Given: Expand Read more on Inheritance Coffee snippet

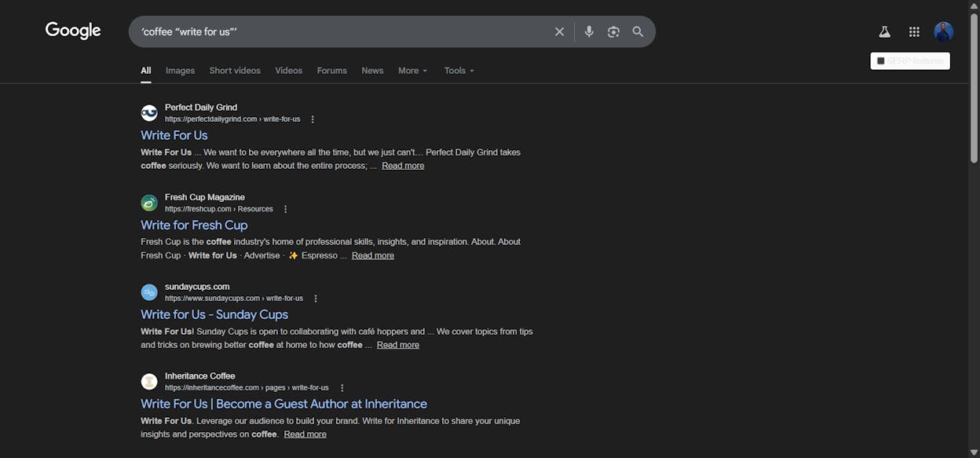Looking at the screenshot, I should pos(305,434).
